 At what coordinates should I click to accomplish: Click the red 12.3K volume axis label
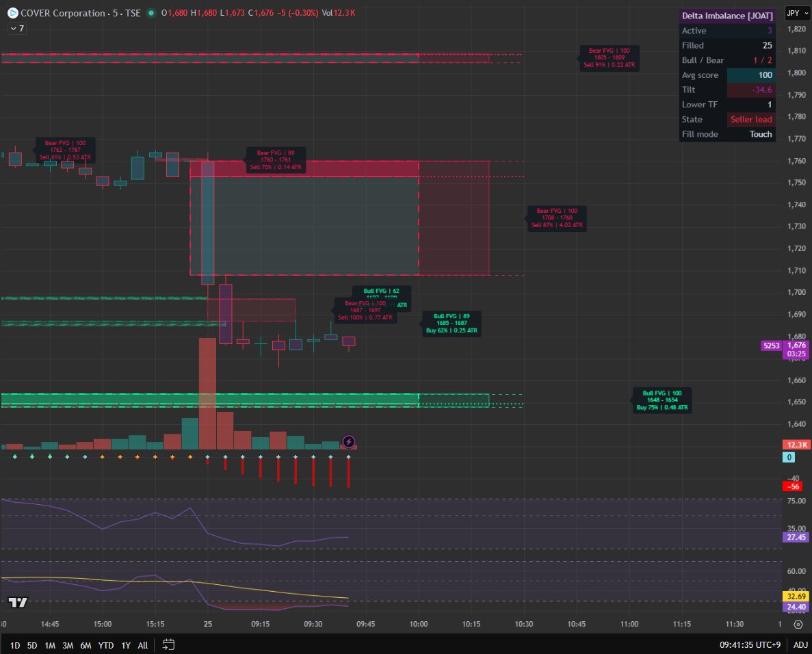796,445
